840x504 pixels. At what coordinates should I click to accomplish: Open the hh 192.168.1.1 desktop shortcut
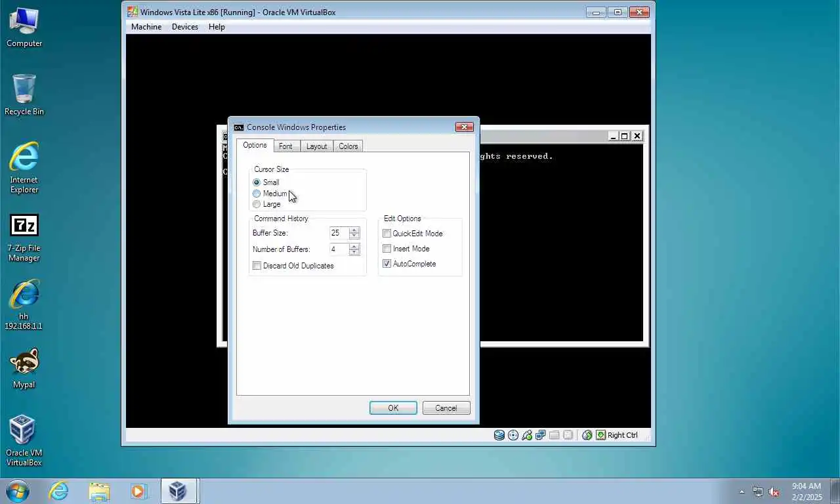[x=24, y=305]
